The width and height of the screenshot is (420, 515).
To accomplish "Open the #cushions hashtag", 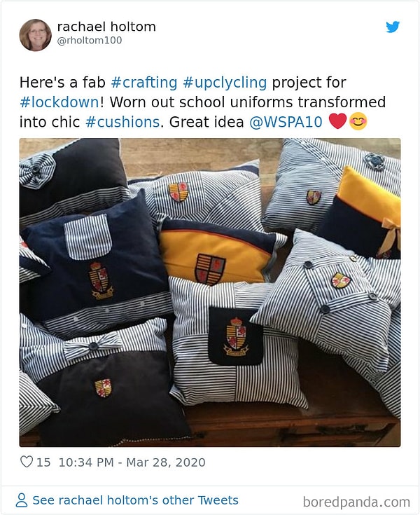I will point(122,122).
